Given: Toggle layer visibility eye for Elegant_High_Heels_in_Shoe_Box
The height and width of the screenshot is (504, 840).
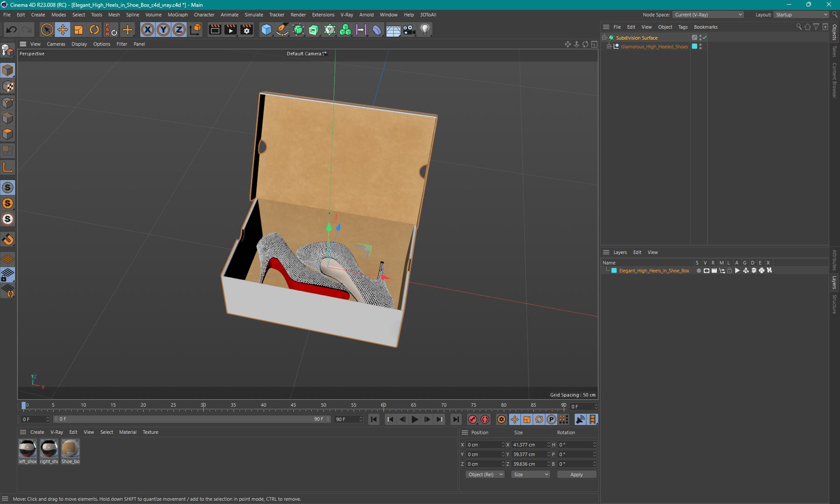Looking at the screenshot, I should tap(706, 271).
